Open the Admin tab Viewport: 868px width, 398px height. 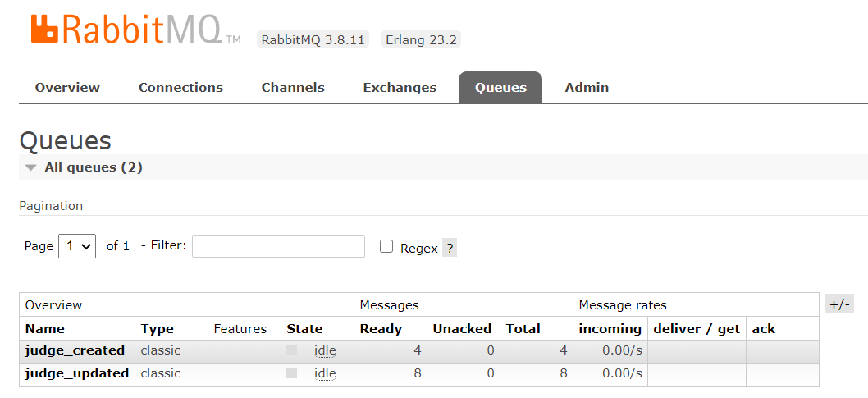coord(587,88)
